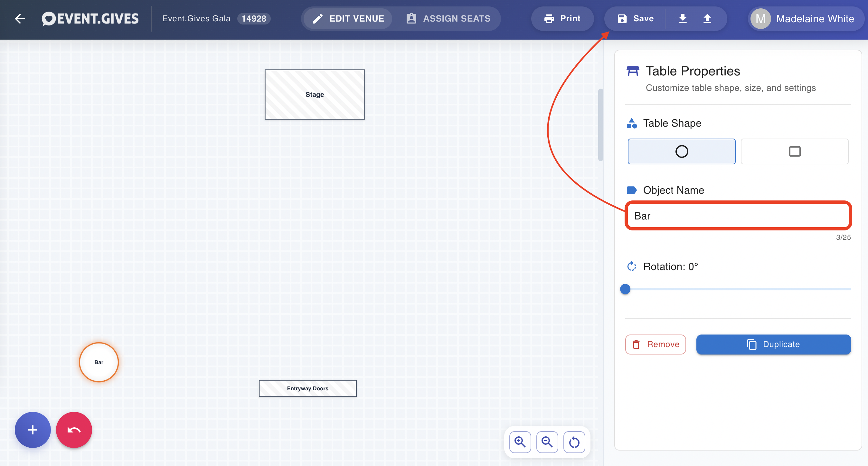Print the venue layout
The image size is (868, 466).
click(x=562, y=19)
